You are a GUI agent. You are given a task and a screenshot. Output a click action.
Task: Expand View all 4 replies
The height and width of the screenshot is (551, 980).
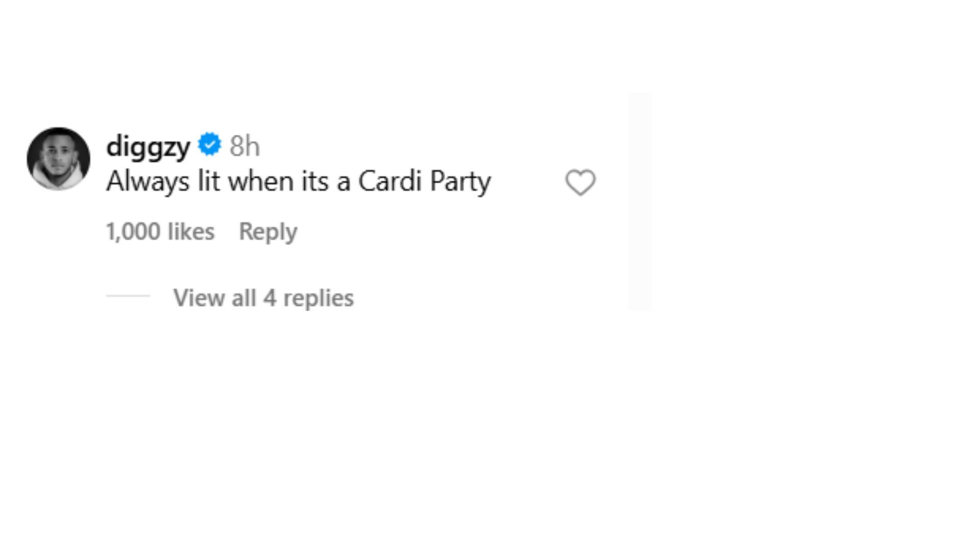pyautogui.click(x=263, y=298)
